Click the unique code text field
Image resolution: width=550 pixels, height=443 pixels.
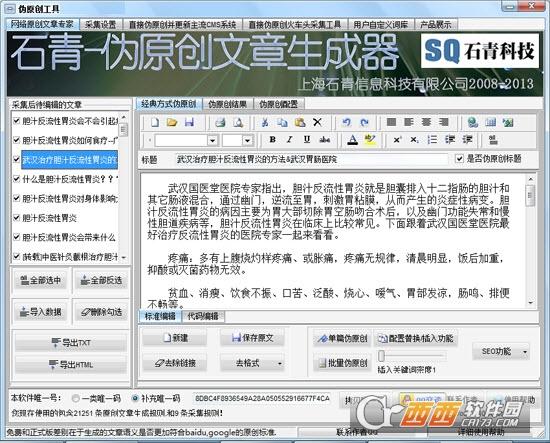click(x=262, y=398)
